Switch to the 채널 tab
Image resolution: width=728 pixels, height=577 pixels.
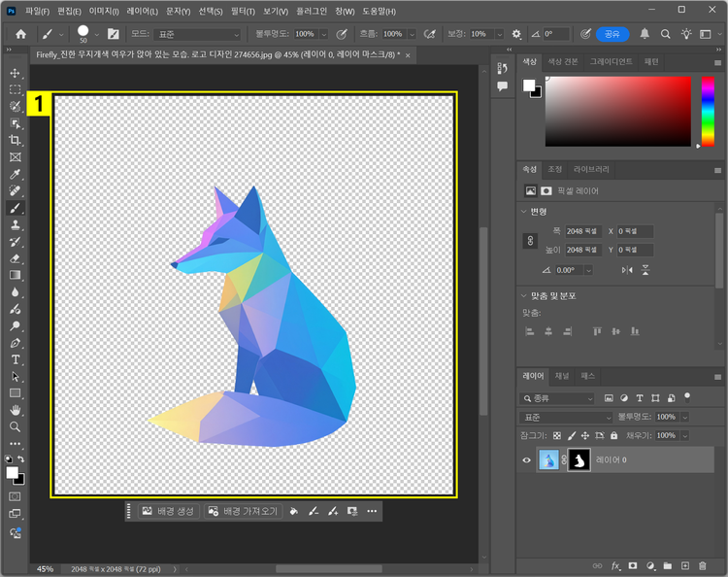pos(561,376)
